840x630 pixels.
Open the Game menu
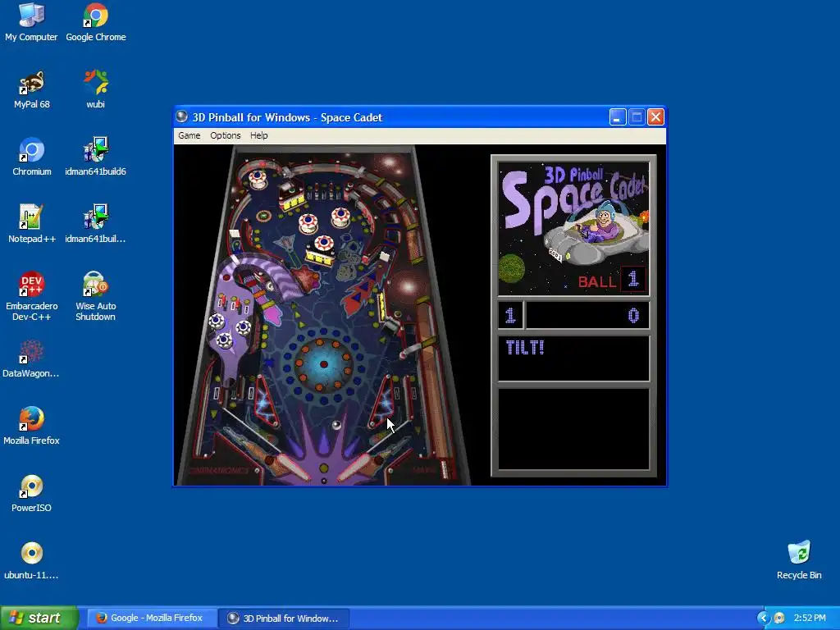[x=189, y=135]
